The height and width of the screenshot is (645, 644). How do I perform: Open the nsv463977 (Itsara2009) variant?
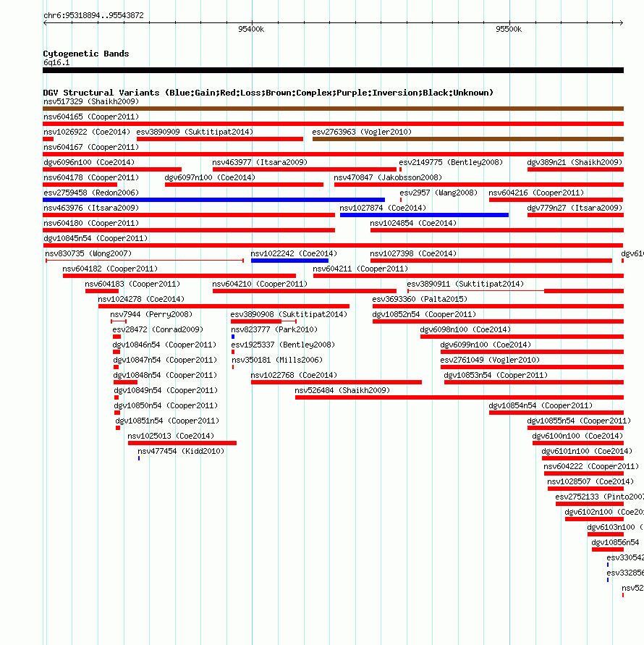[x=260, y=162]
